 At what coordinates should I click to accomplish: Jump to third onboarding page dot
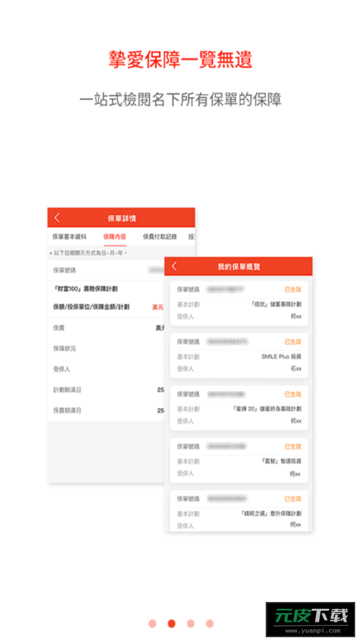coord(190,624)
